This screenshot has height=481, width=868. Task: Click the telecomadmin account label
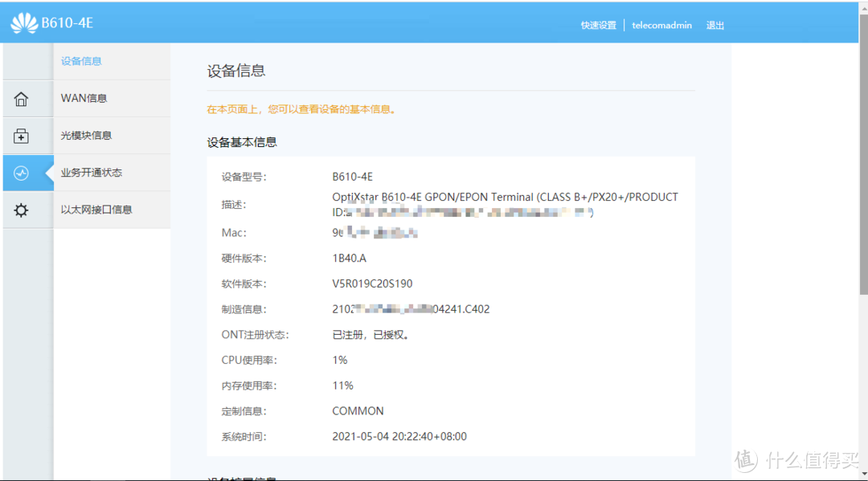tap(661, 25)
